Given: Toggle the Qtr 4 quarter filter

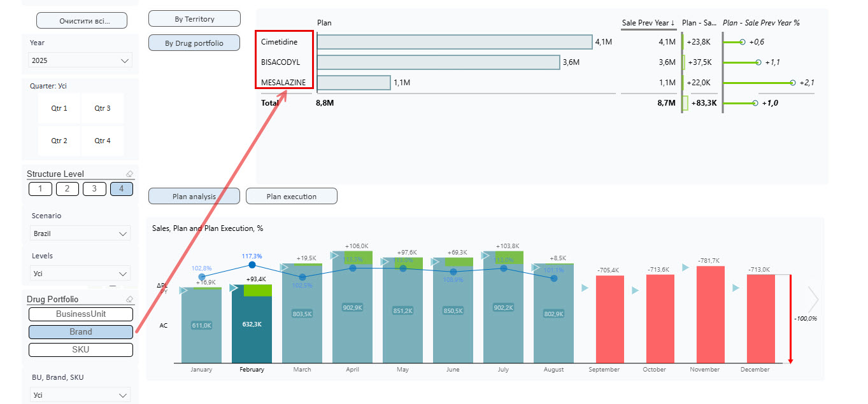Looking at the screenshot, I should tap(102, 141).
